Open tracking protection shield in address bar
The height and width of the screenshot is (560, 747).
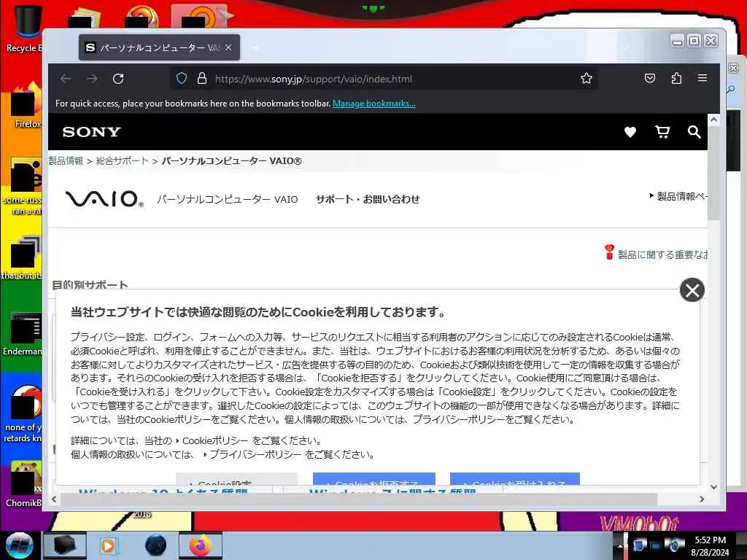(182, 78)
